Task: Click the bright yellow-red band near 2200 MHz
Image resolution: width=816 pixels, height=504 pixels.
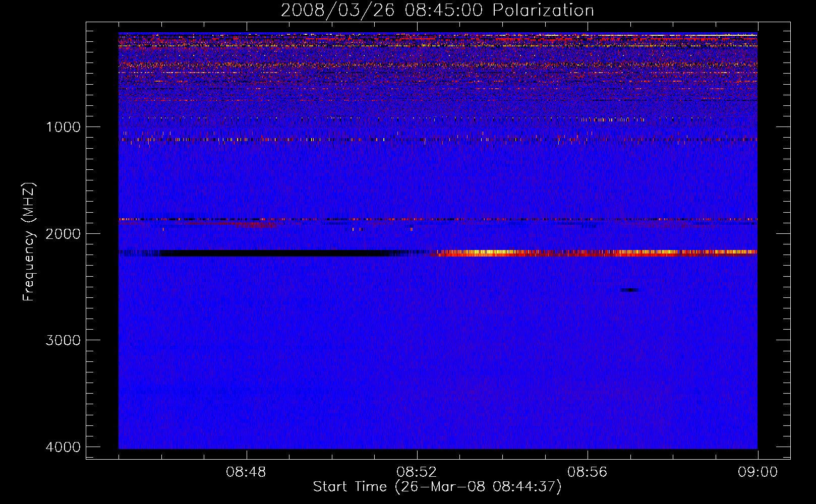Action: pos(594,253)
